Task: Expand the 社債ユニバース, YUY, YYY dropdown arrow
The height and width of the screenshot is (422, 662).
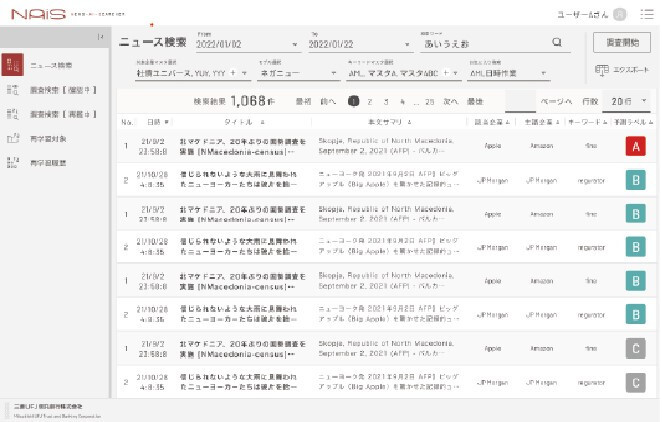Action: pos(244,73)
